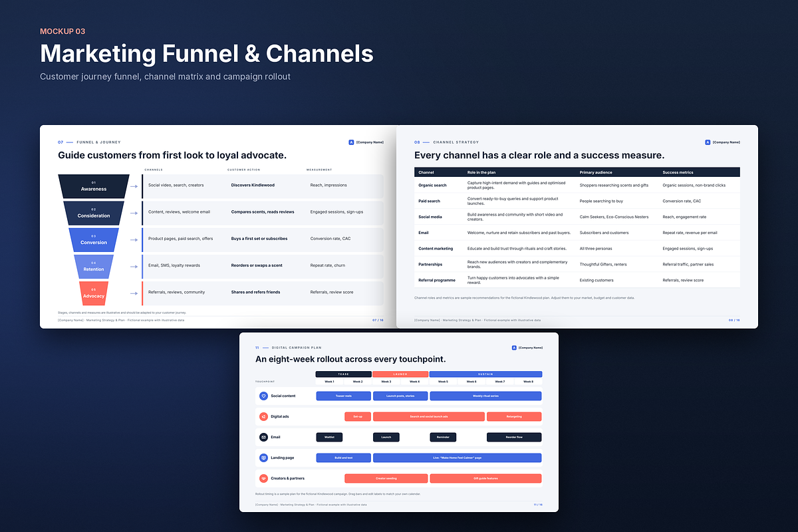Click 'Email, SMS, loyalty rewards' text
Viewport: 798px width, 532px height.
[174, 265]
